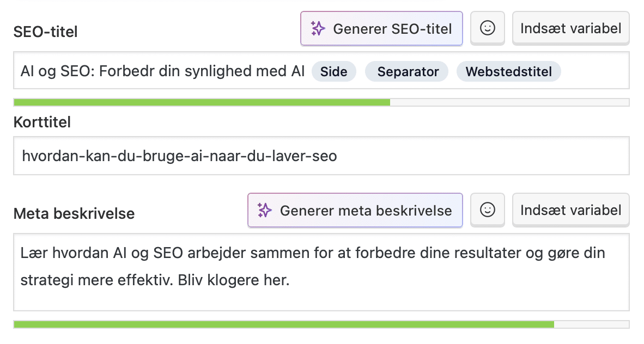Open Indsæt variabel for the Meta beskrivelse field
The image size is (644, 344).
click(x=570, y=210)
